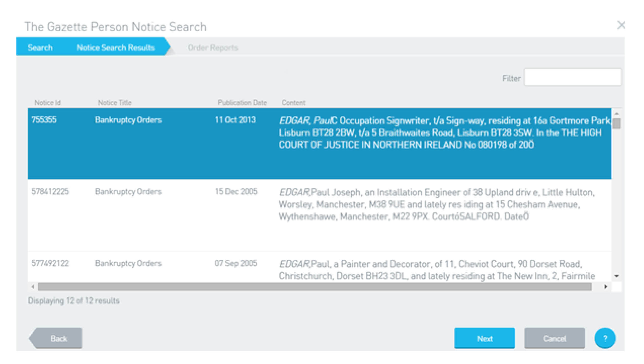Screen dimensions: 644x364
Task: Select notice 577492122 for the Painter and Decorator
Action: (x=319, y=267)
